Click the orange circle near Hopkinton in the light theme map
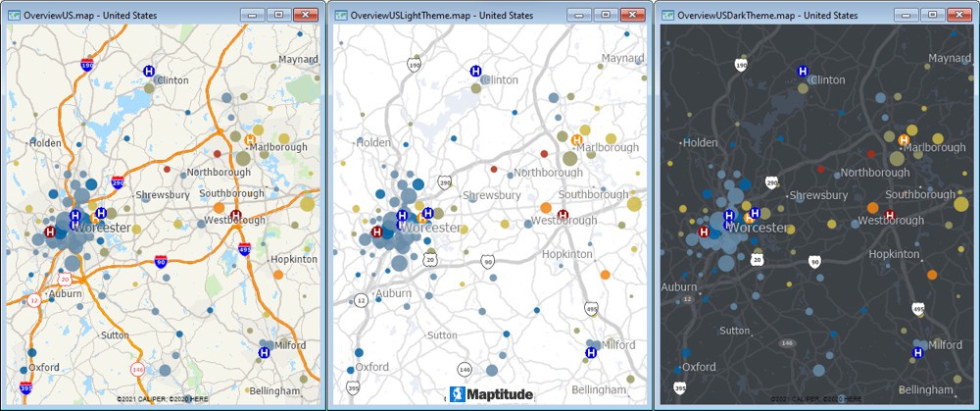The image size is (980, 411). click(605, 274)
